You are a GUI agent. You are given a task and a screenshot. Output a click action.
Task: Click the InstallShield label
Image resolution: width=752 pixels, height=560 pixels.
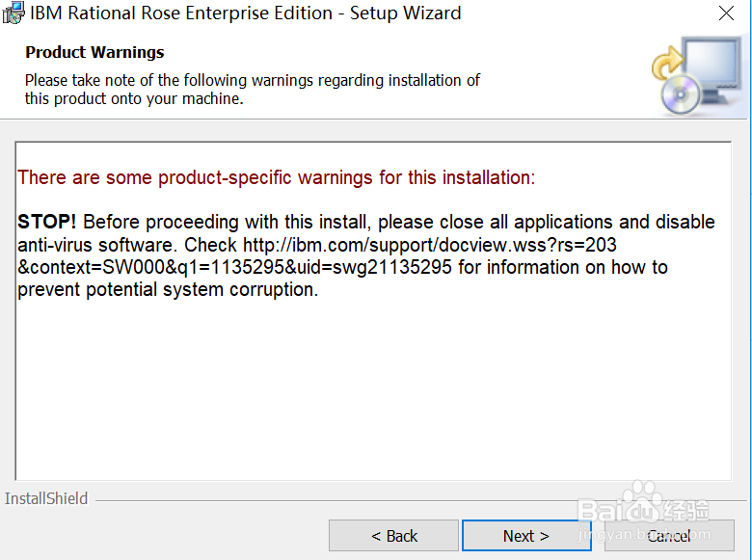pyautogui.click(x=46, y=498)
